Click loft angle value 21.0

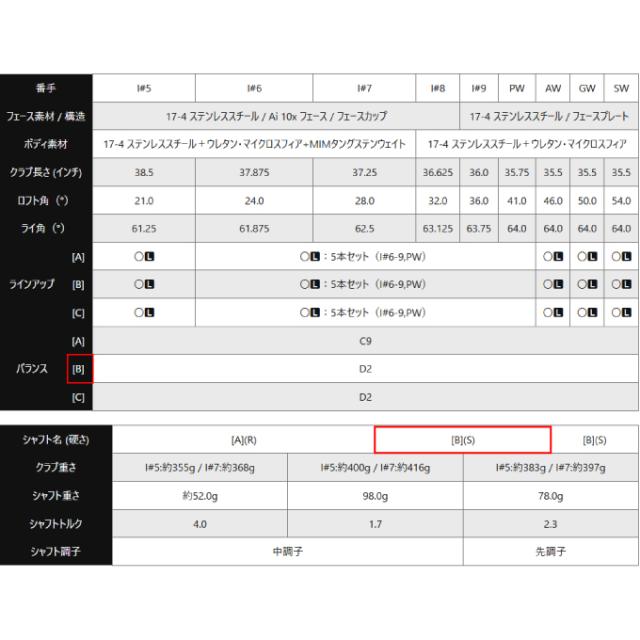[144, 201]
